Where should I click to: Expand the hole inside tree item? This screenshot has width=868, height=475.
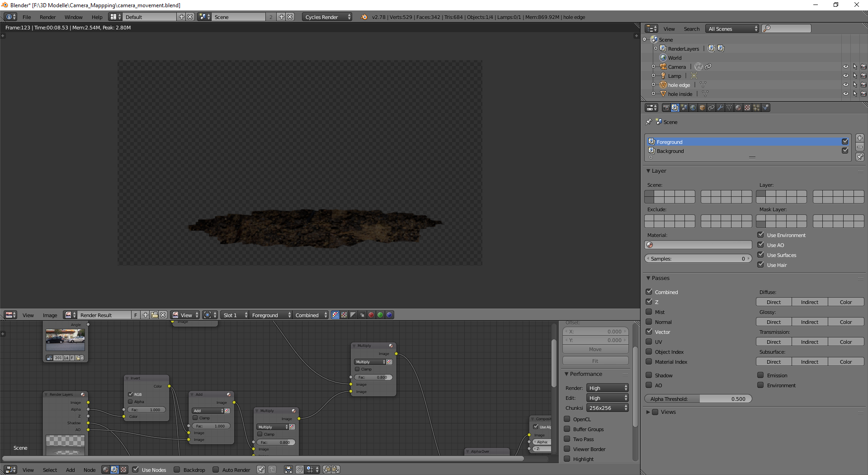click(653, 94)
